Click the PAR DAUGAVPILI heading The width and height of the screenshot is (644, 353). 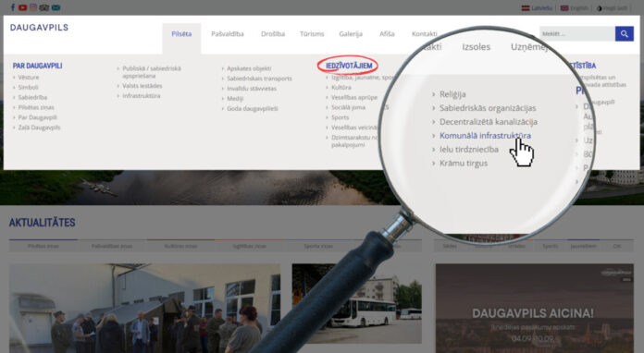(x=37, y=66)
